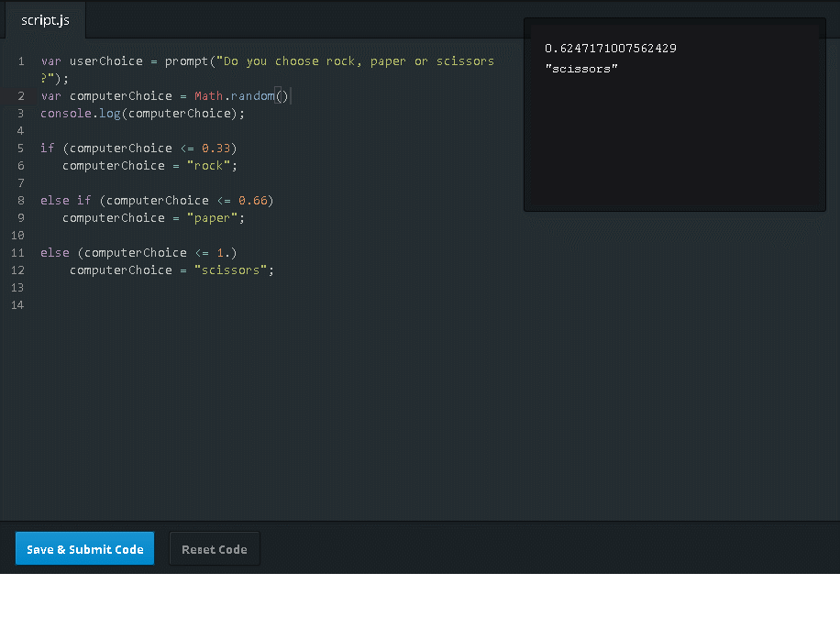
Task: Click line number 3 in the gutter
Action: point(21,114)
